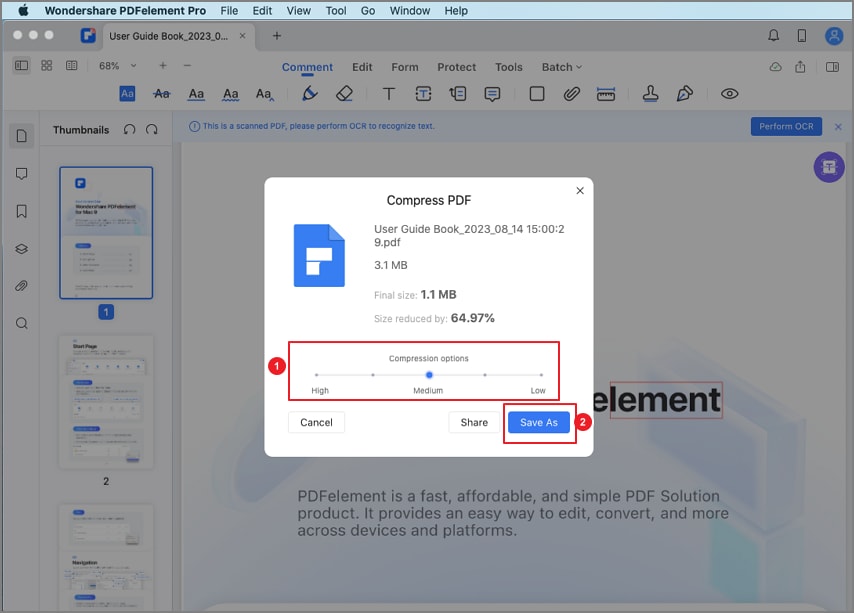Toggle the right properties panel

[x=832, y=67]
